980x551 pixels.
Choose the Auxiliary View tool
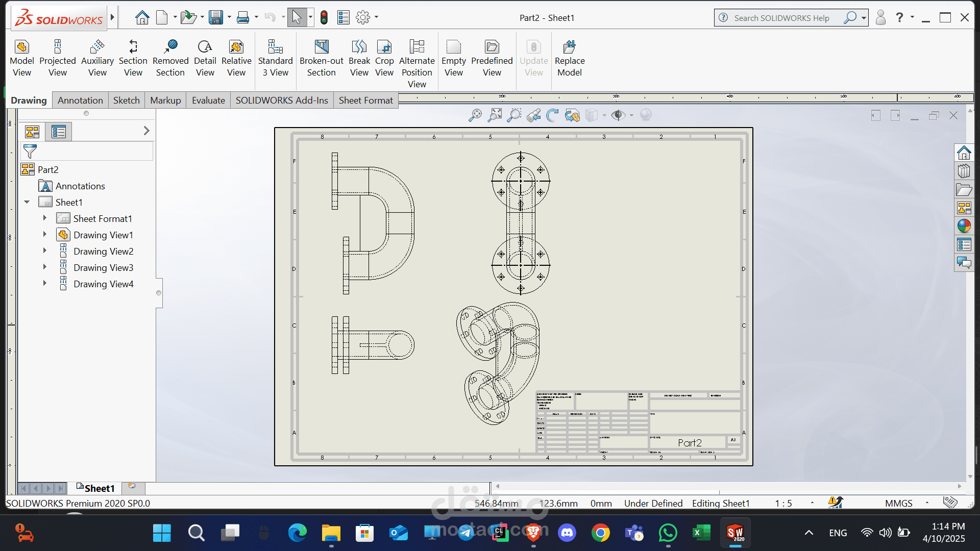point(97,59)
